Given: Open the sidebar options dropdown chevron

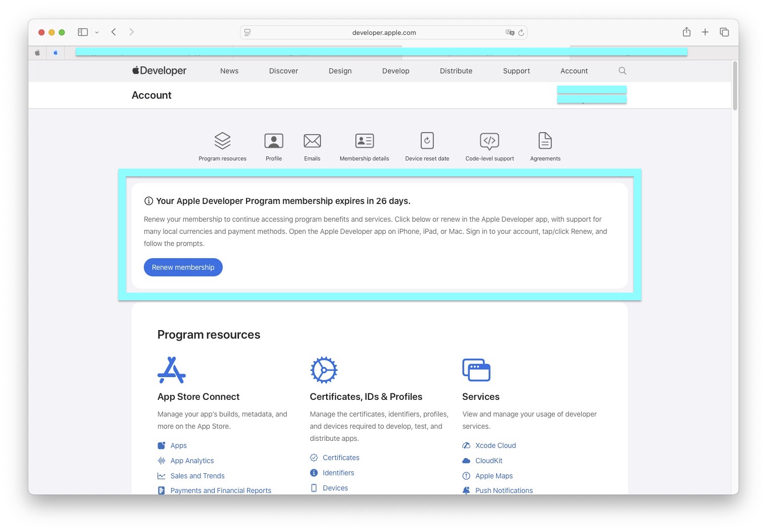Looking at the screenshot, I should tap(97, 32).
